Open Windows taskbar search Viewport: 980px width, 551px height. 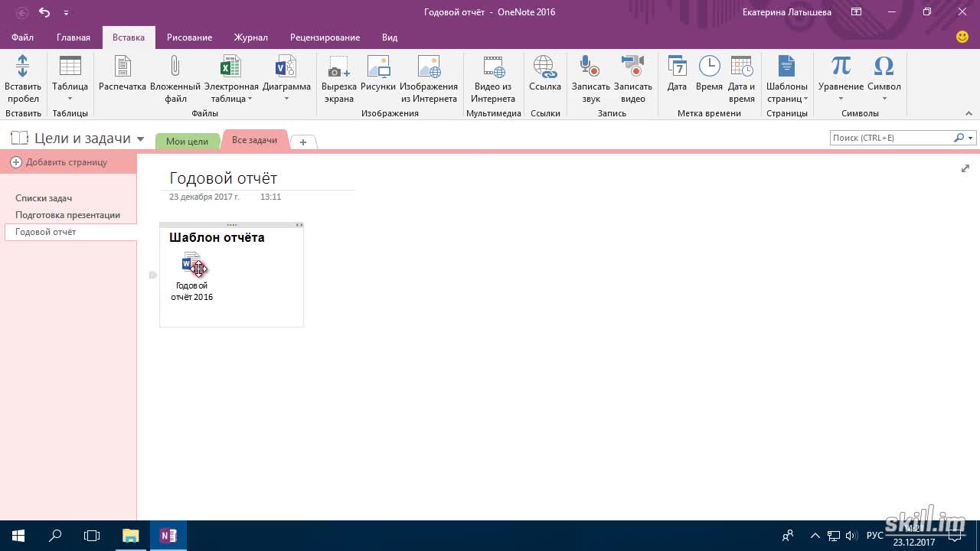[55, 536]
